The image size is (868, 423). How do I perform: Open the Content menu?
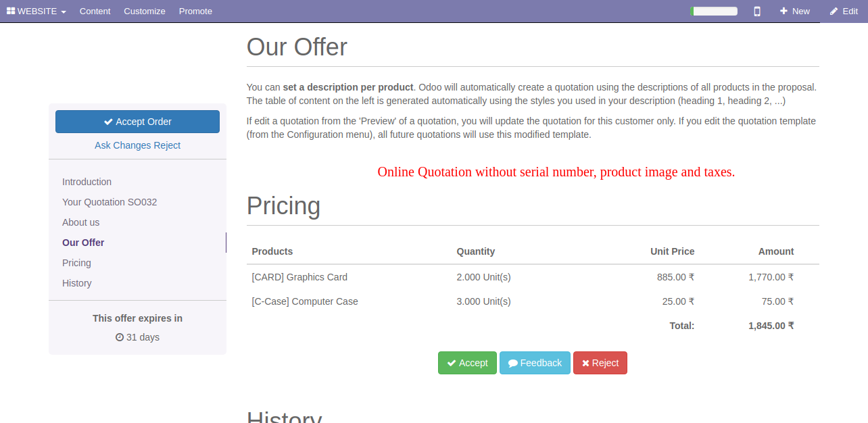95,11
